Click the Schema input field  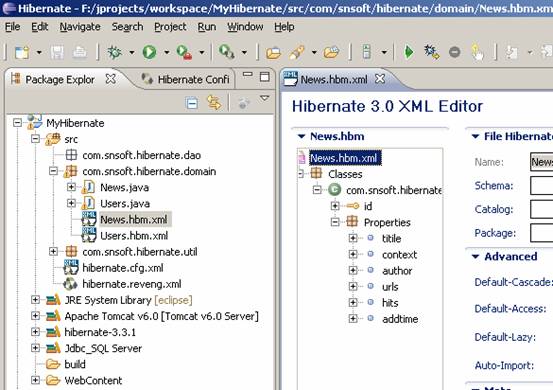click(x=542, y=185)
